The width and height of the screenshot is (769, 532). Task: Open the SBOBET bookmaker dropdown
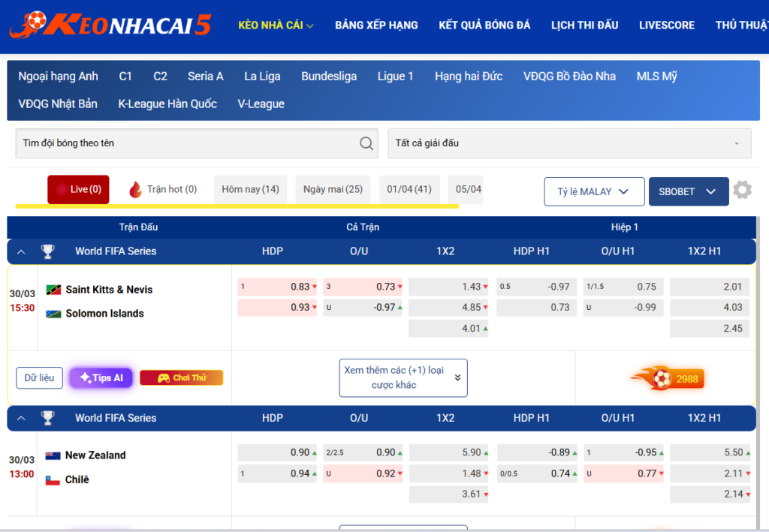tap(688, 191)
